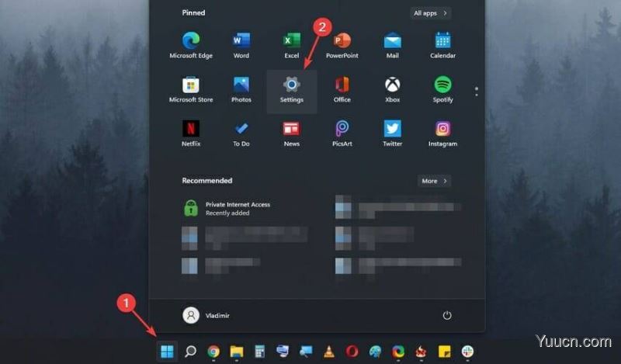Open the Microsoft Store app
Image resolution: width=621 pixels, height=364 pixels.
point(191,89)
